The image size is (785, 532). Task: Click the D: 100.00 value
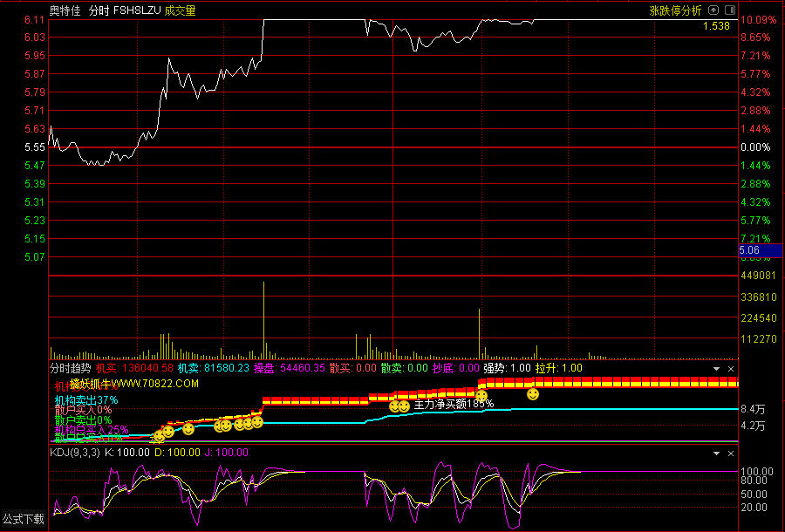(178, 453)
